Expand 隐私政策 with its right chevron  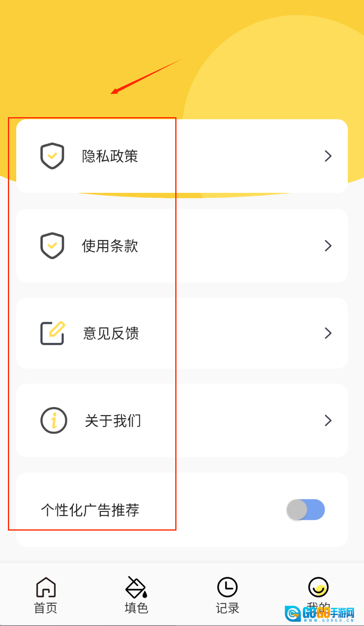click(x=328, y=156)
